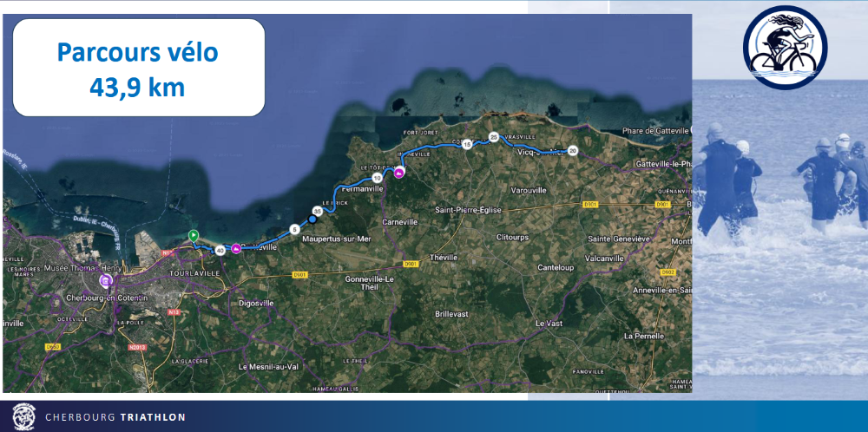Screen dimensions: 868x432
Task: Select the km 35 route marker
Action: coord(317,212)
